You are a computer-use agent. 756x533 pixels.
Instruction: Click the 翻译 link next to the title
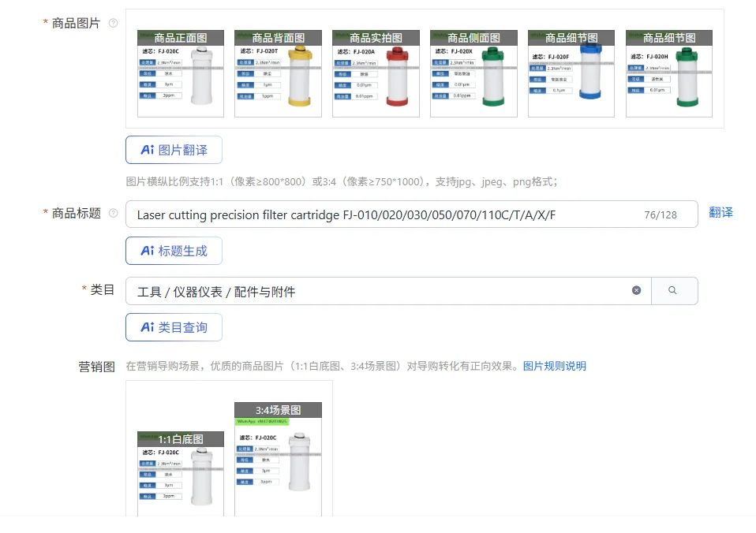[720, 213]
